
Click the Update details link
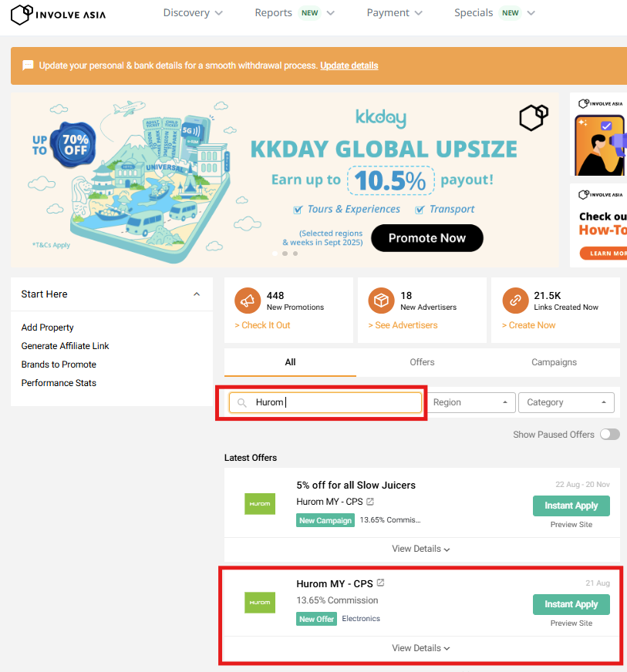(x=349, y=66)
